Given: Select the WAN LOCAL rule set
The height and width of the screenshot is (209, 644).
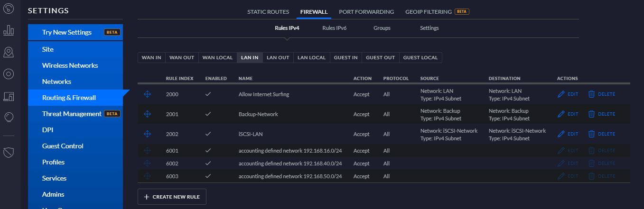Looking at the screenshot, I should pos(217,58).
